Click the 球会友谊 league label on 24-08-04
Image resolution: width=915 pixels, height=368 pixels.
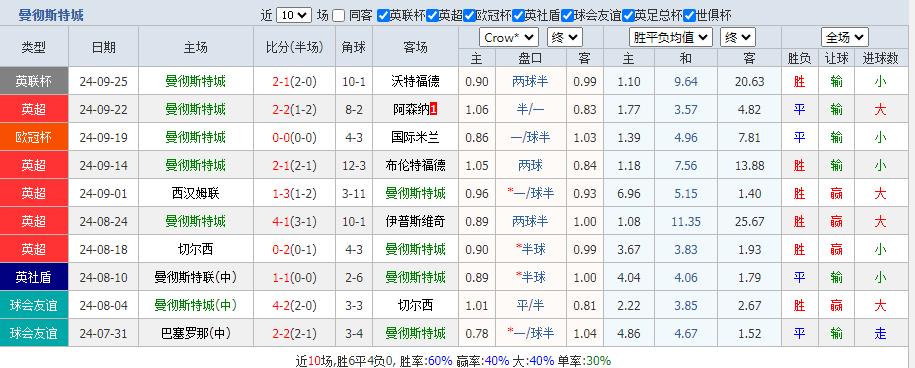pyautogui.click(x=34, y=306)
